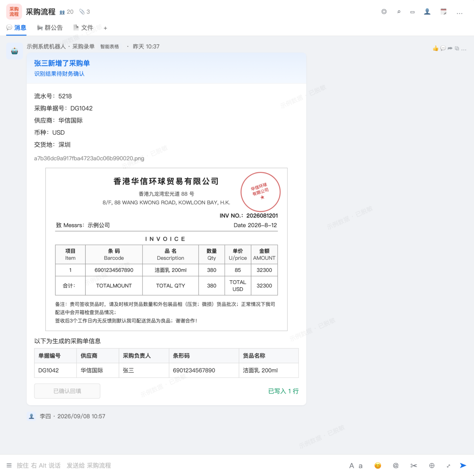
Task: Switch to the 群公告 tab
Action: pos(50,28)
